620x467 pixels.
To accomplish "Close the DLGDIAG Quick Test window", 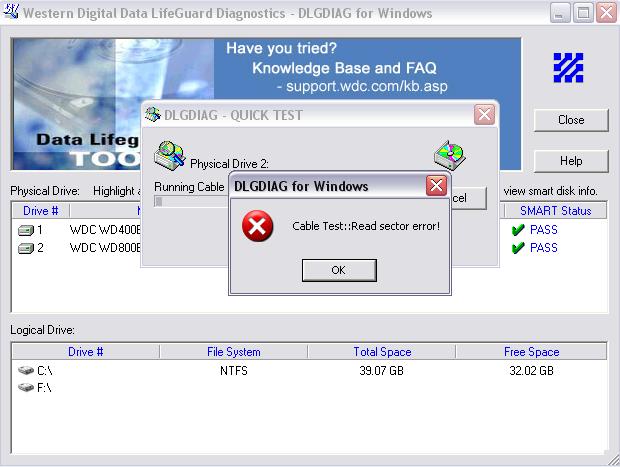I will pos(484,115).
